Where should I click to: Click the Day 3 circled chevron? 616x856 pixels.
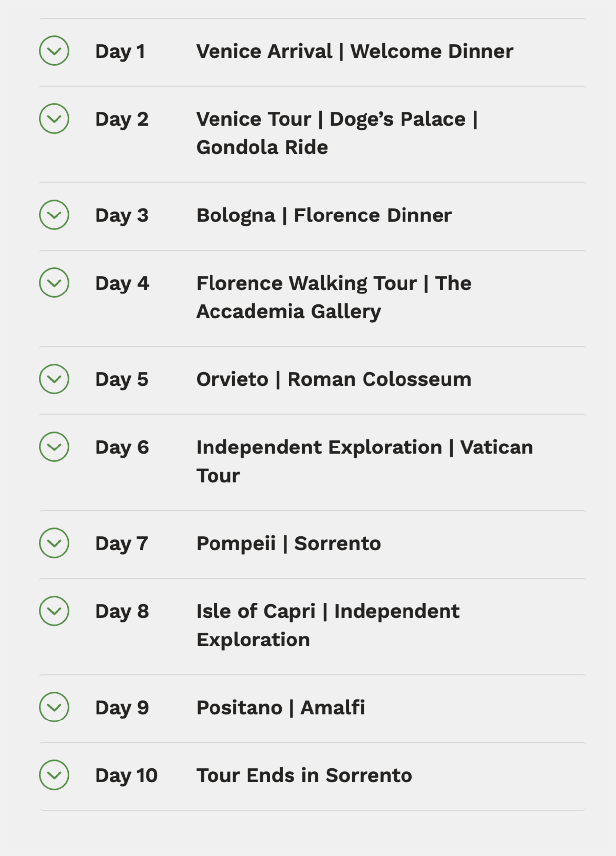pyautogui.click(x=54, y=215)
